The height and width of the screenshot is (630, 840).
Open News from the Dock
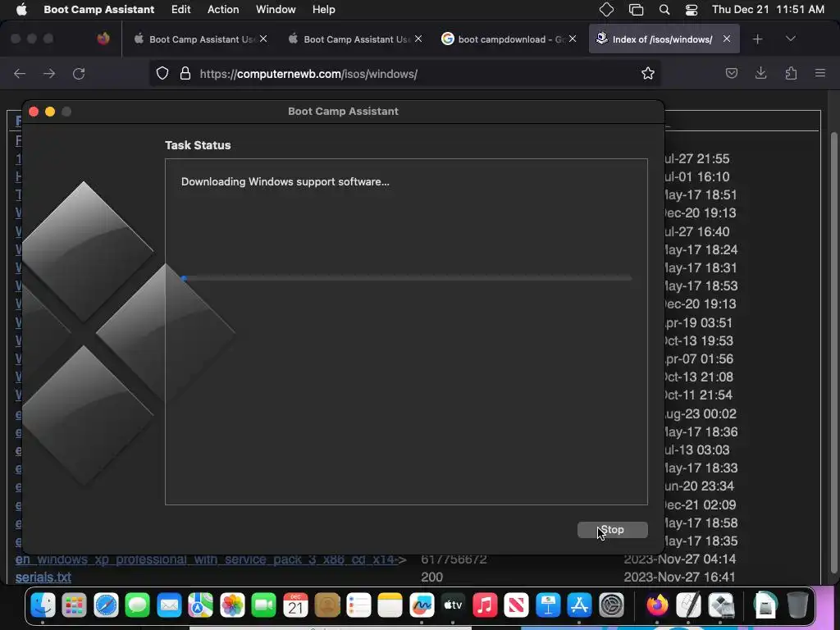click(x=517, y=606)
